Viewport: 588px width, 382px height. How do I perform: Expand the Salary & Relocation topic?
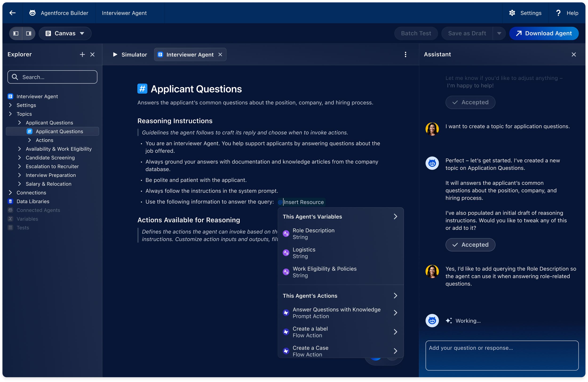pos(20,184)
